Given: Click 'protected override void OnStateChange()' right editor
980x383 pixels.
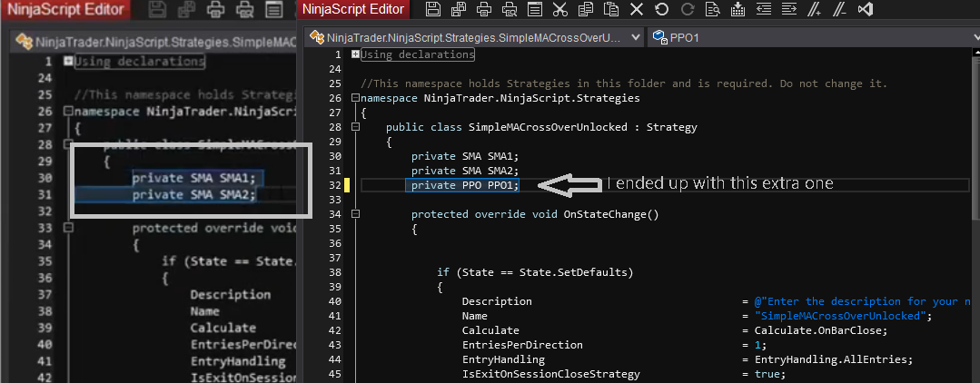Looking at the screenshot, I should tap(535, 214).
